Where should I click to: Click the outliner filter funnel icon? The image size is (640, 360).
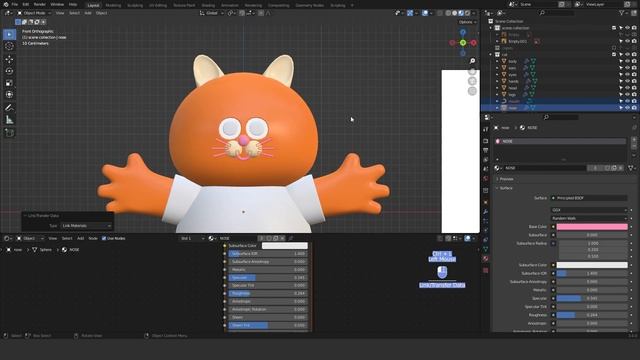point(622,13)
